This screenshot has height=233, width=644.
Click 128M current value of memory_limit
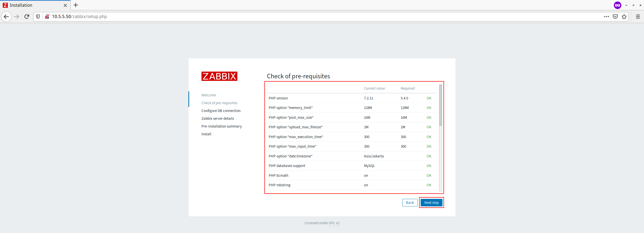click(x=368, y=108)
